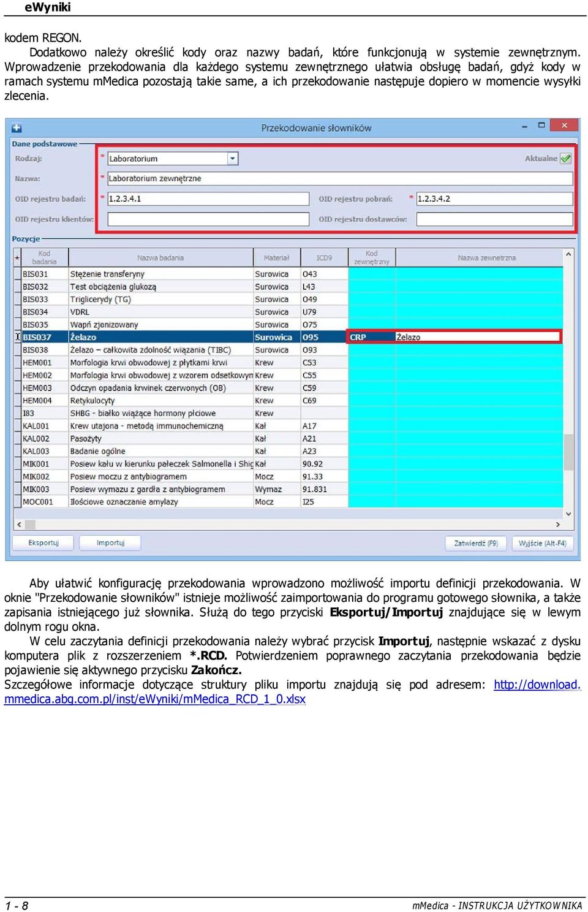Click the horizontal scroll right arrow
This screenshot has height=912, width=588.
pos(557,525)
